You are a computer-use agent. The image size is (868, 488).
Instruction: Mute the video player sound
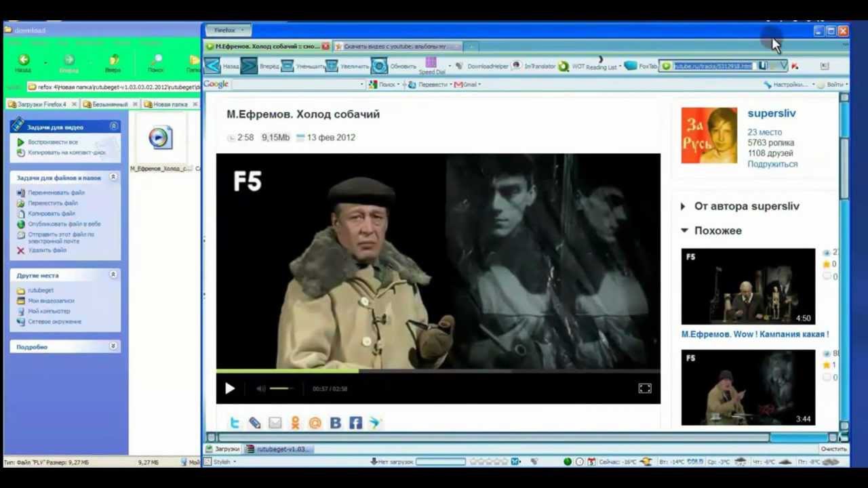click(x=261, y=388)
